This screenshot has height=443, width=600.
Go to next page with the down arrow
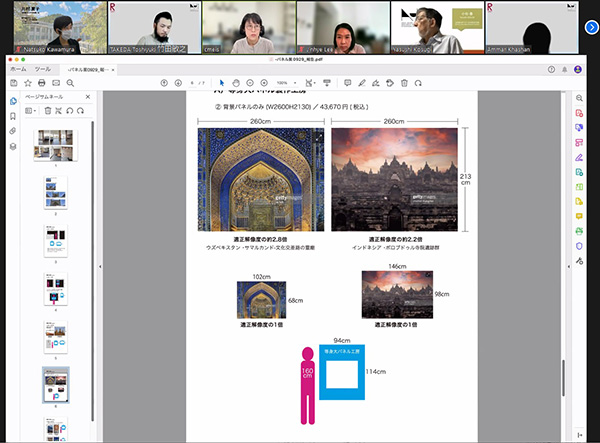178,83
